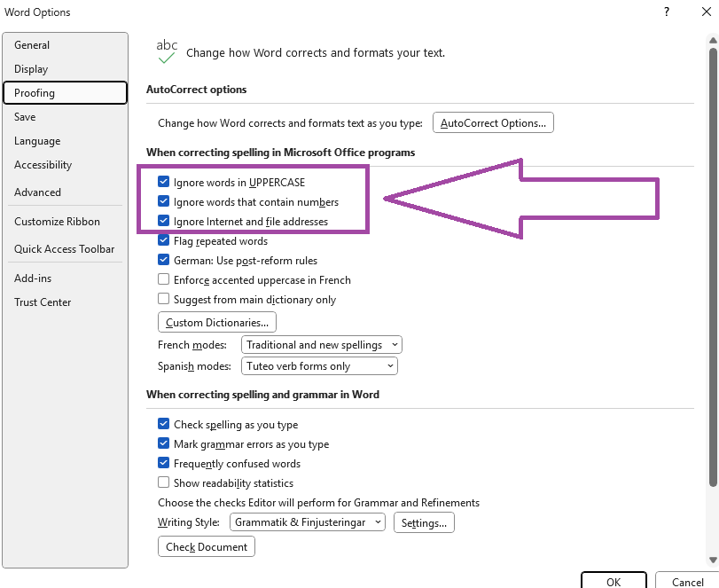Enable Show readability statistics
Viewport: 719px width, 588px height.
pos(163,482)
